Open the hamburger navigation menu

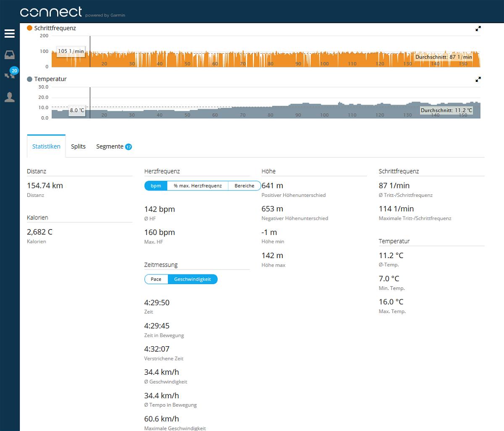[10, 34]
